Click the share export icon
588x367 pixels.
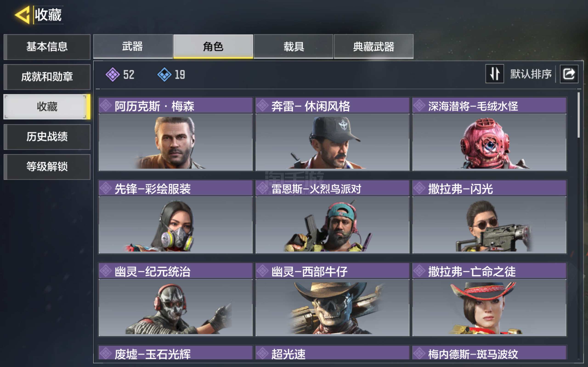tap(569, 74)
